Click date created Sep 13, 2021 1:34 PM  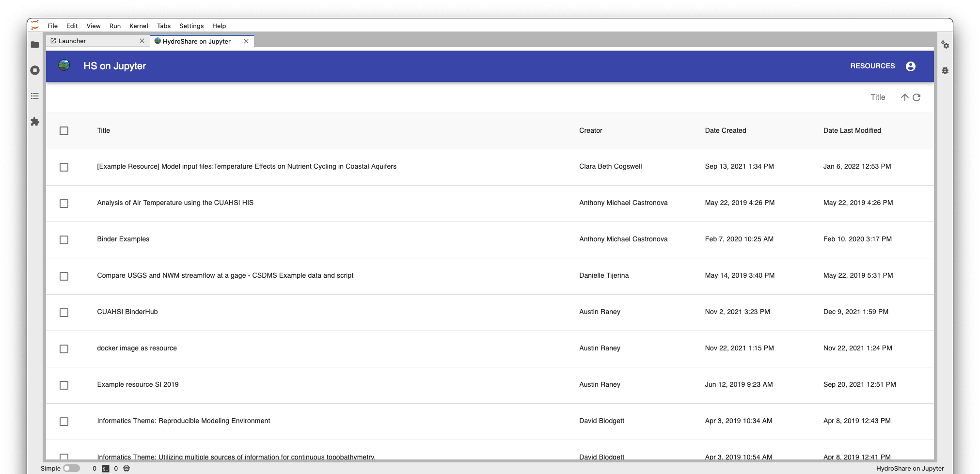(739, 166)
